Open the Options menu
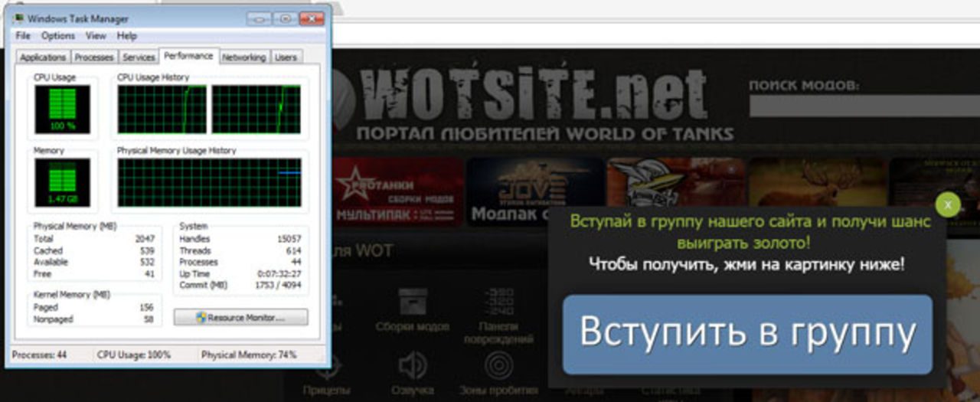 tap(58, 36)
